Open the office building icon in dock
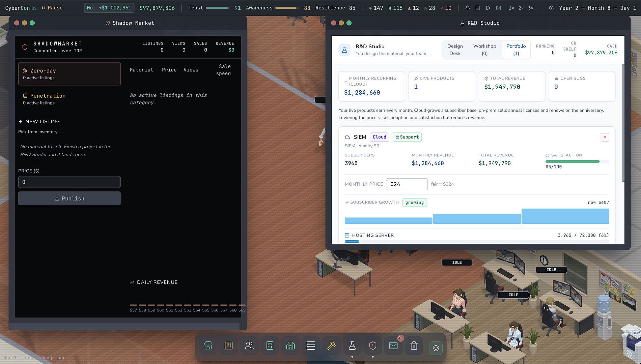Image resolution: width=641 pixels, height=364 pixels. click(x=290, y=346)
